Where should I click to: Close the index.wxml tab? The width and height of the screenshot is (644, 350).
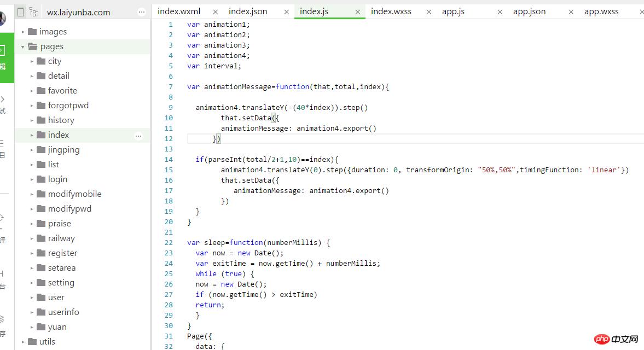pyautogui.click(x=215, y=11)
